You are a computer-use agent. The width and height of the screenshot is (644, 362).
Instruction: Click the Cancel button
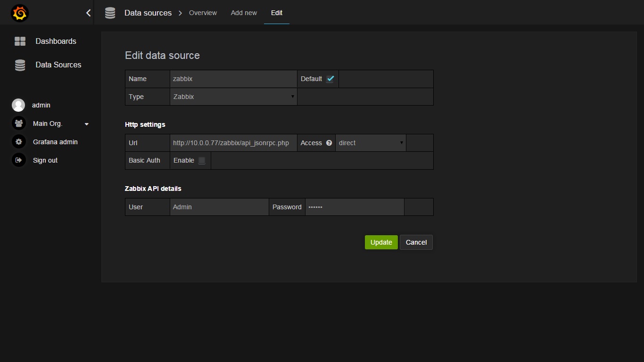pos(416,242)
